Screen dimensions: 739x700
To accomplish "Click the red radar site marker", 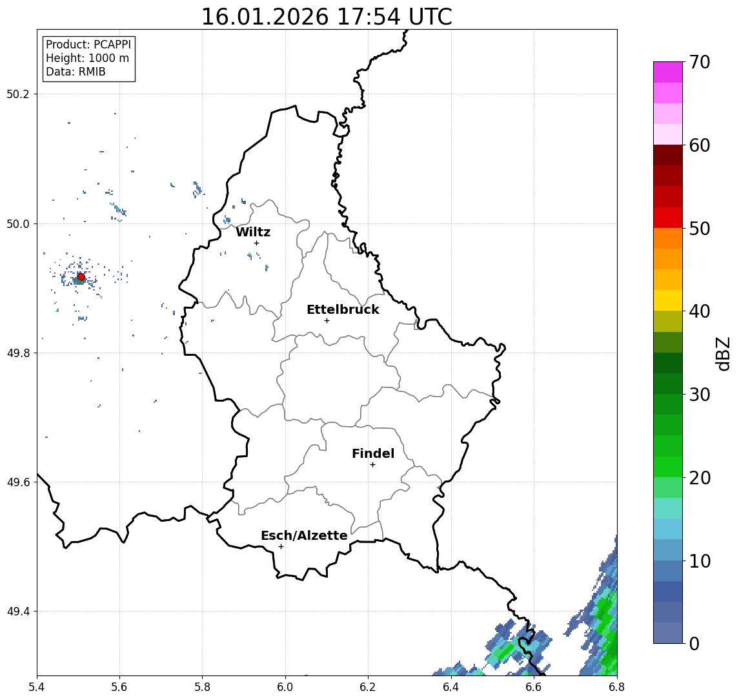I will click(x=81, y=277).
